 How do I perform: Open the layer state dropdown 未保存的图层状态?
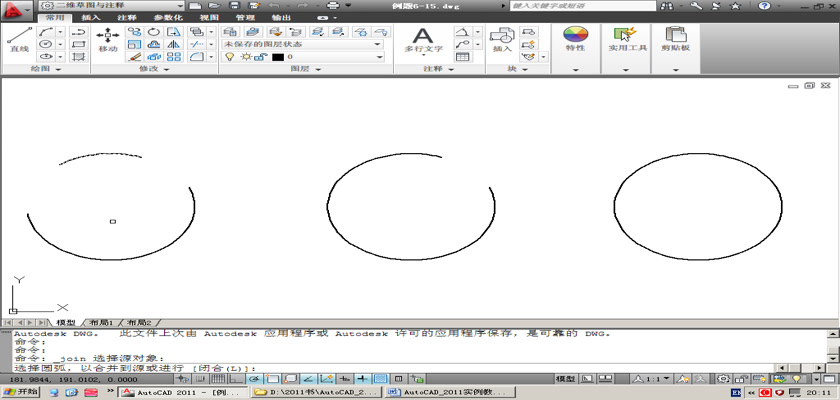[303, 44]
